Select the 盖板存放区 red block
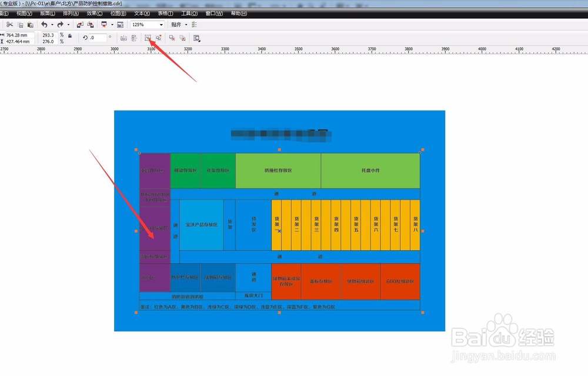 pyautogui.click(x=320, y=281)
